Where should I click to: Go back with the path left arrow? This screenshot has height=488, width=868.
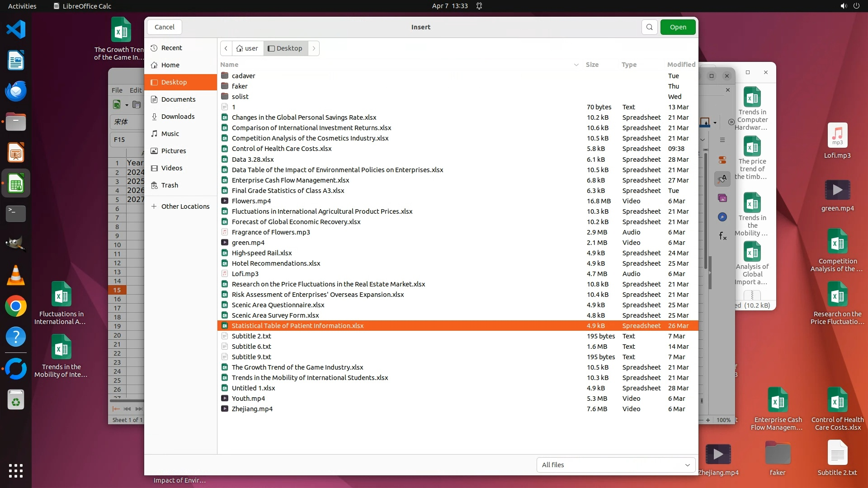tap(226, 48)
